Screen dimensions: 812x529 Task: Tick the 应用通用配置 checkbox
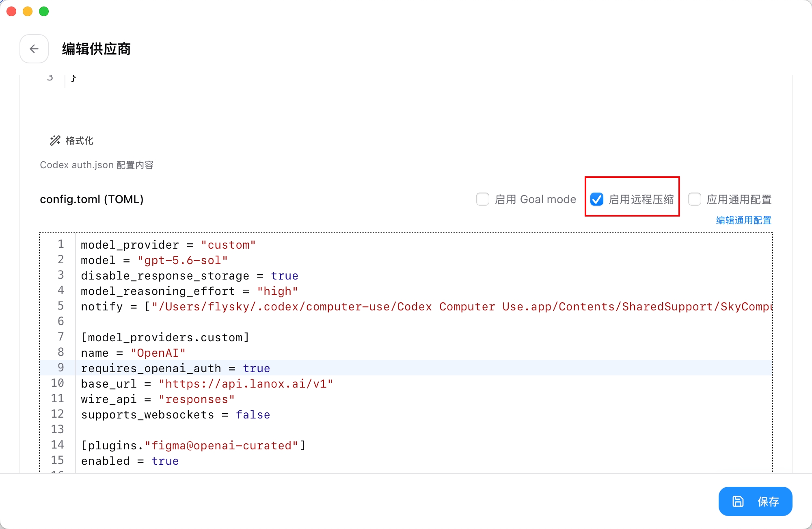point(694,199)
